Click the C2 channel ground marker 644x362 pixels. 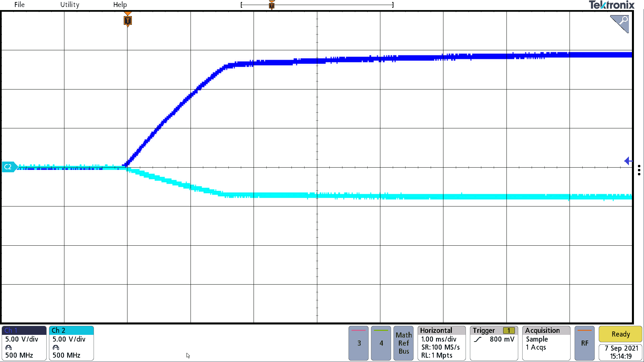(x=9, y=167)
